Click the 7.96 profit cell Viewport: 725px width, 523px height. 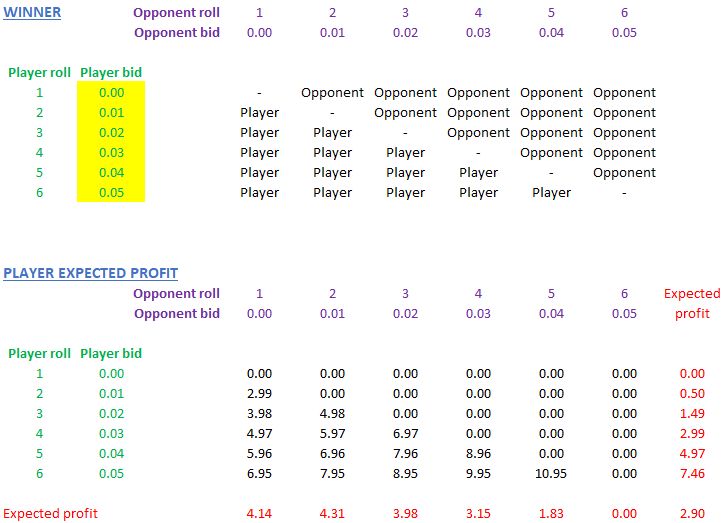click(x=405, y=454)
